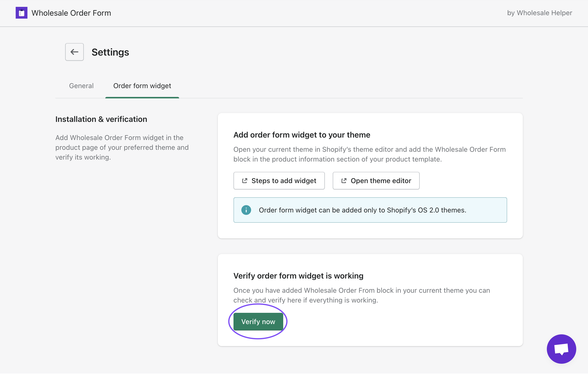Click the Wholesale Order Form app logo icon
Image resolution: width=588 pixels, height=374 pixels.
22,13
